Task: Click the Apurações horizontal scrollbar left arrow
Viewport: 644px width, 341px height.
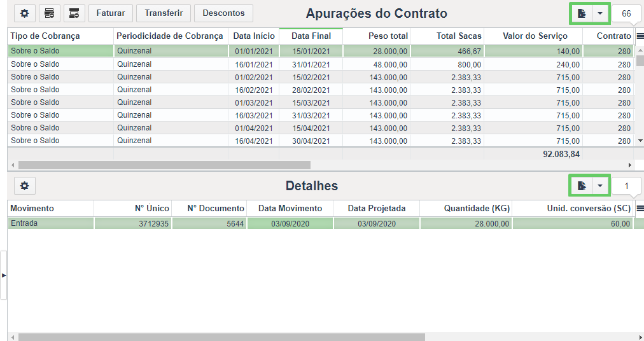Action: [x=13, y=165]
